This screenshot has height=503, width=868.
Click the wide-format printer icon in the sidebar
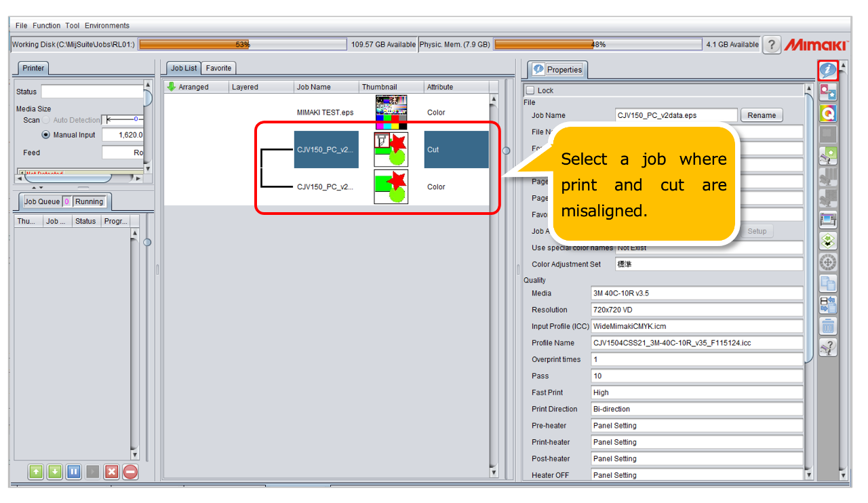pyautogui.click(x=828, y=220)
